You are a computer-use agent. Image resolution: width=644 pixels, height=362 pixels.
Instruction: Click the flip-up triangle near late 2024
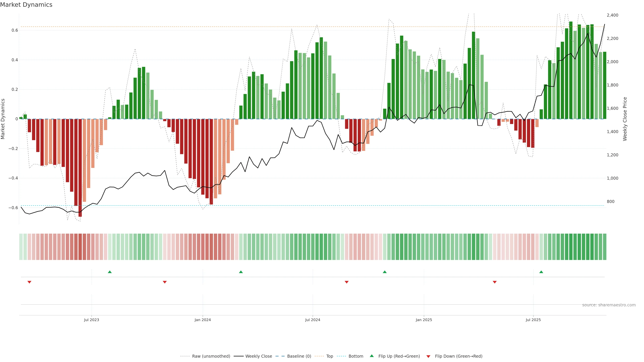tap(385, 272)
